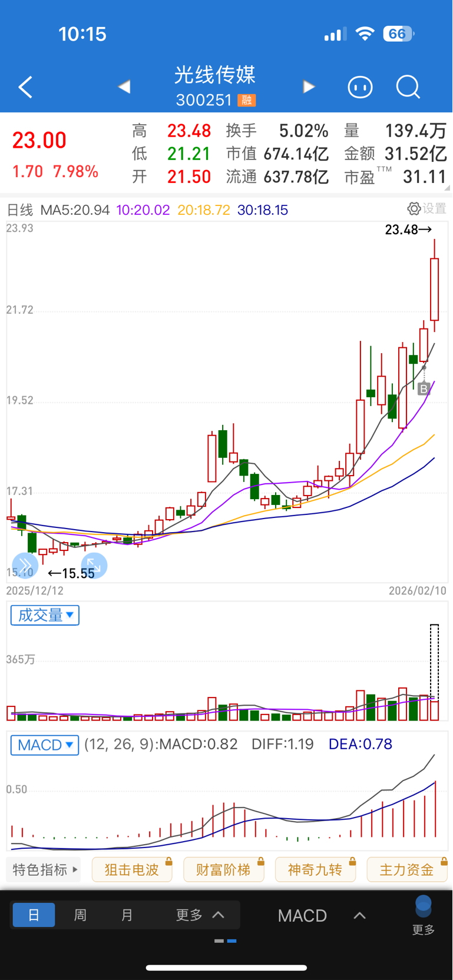Switch to next stock with right triangle
Image resolution: width=453 pixels, height=980 pixels.
point(309,87)
